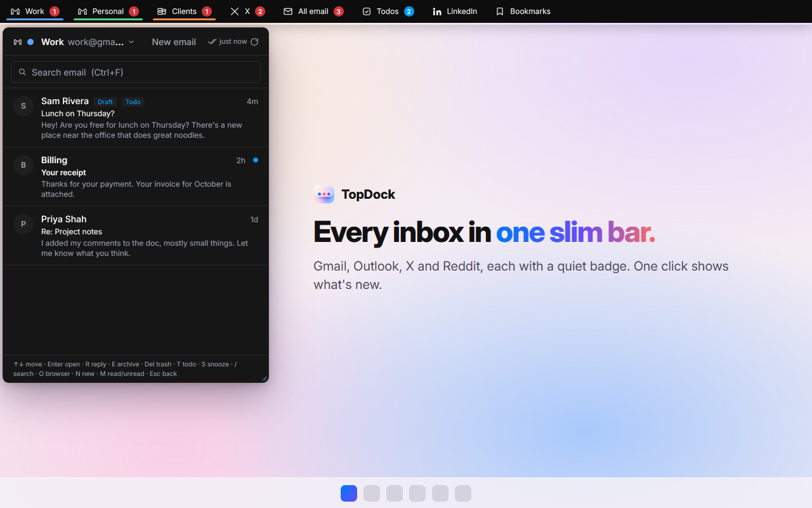Select the last slide dot at bottom
812x508 pixels.
(463, 493)
